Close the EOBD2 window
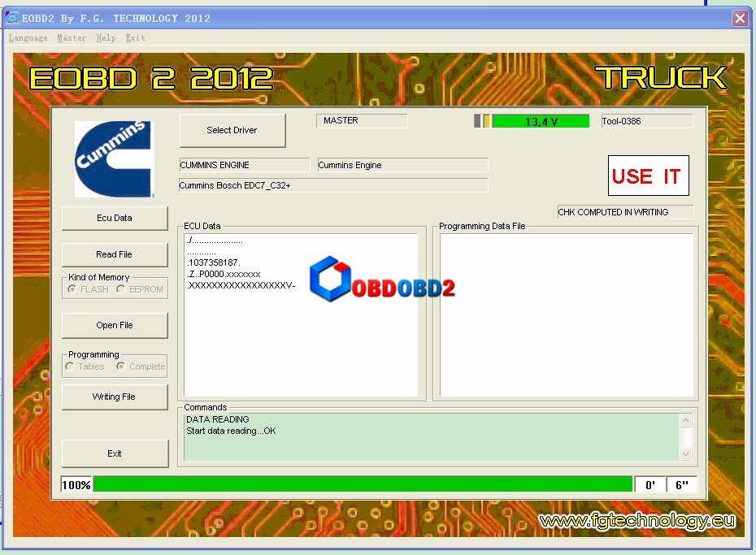Image resolution: width=756 pixels, height=555 pixels. (x=739, y=18)
